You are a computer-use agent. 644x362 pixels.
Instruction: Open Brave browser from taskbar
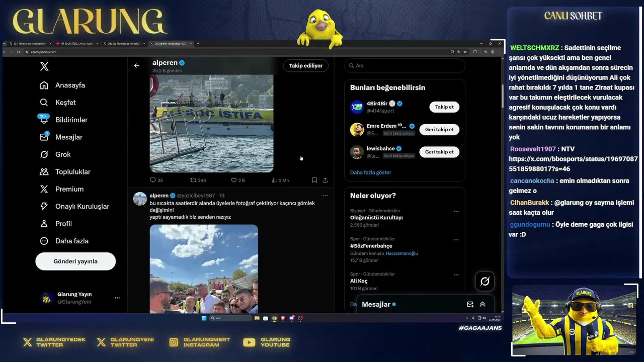(283, 318)
